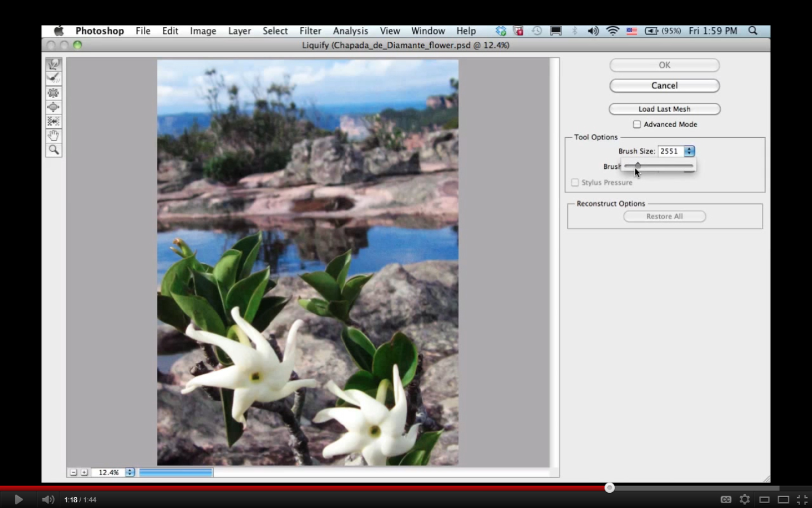Open the Image menu
The image size is (812, 508).
(x=203, y=31)
